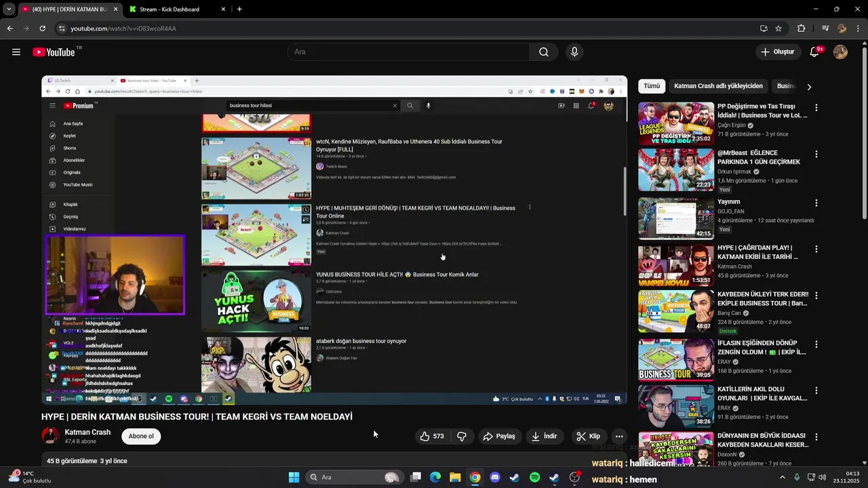Viewport: 868px width, 488px height.
Task: Show more video actions (three dots)
Action: [619, 436]
